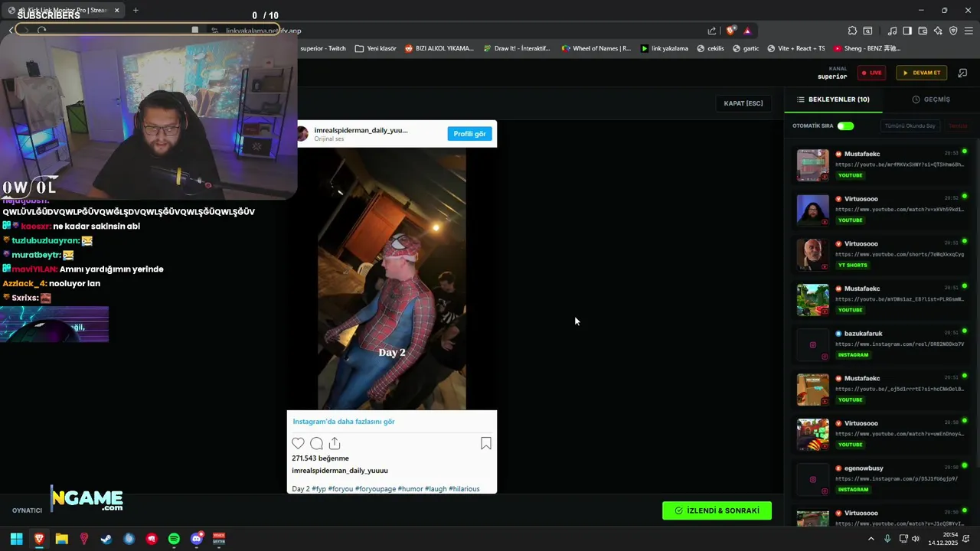Open the Brave music playlist icon
Viewport: 980px width, 551px height.
[892, 31]
